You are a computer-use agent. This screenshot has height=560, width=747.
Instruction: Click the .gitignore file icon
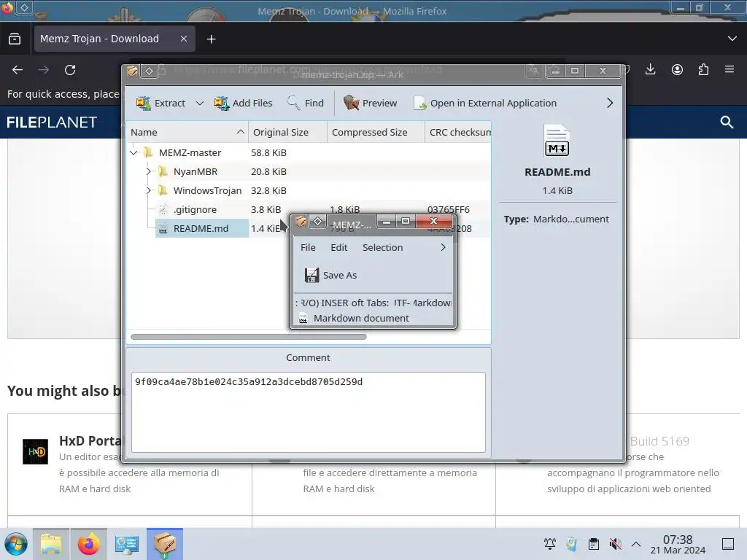163,209
